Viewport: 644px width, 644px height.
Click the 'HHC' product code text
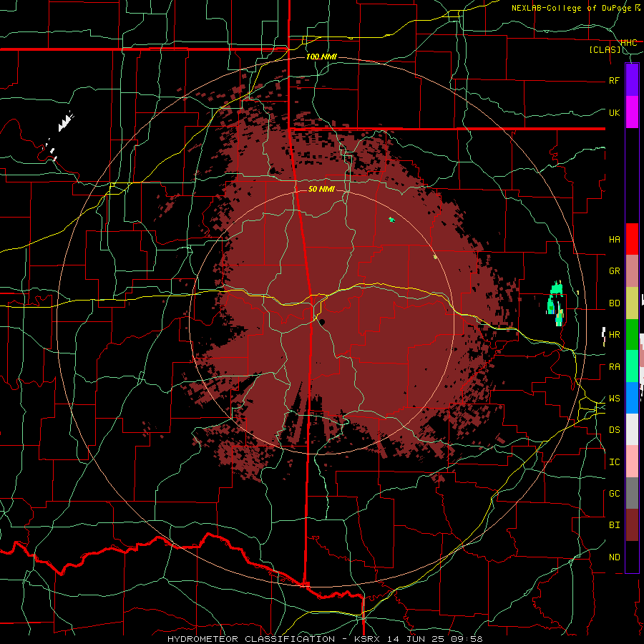point(629,43)
